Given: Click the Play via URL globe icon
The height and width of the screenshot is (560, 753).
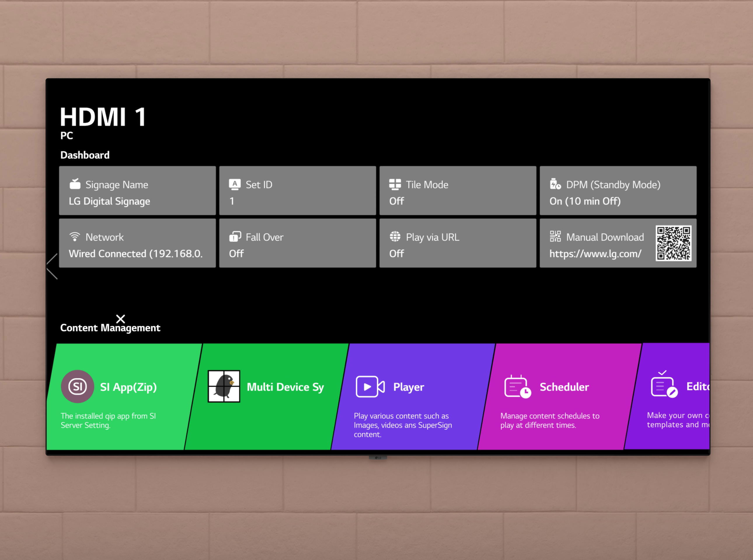Looking at the screenshot, I should pyautogui.click(x=395, y=236).
